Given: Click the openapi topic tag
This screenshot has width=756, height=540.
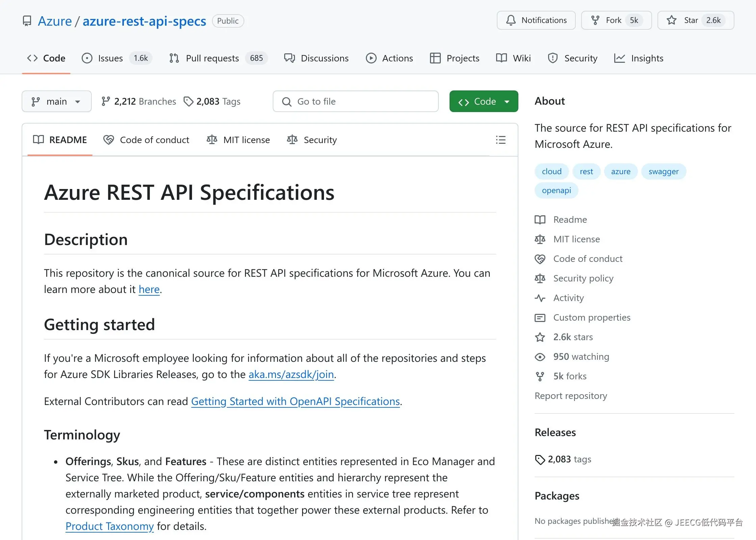Looking at the screenshot, I should click(557, 190).
